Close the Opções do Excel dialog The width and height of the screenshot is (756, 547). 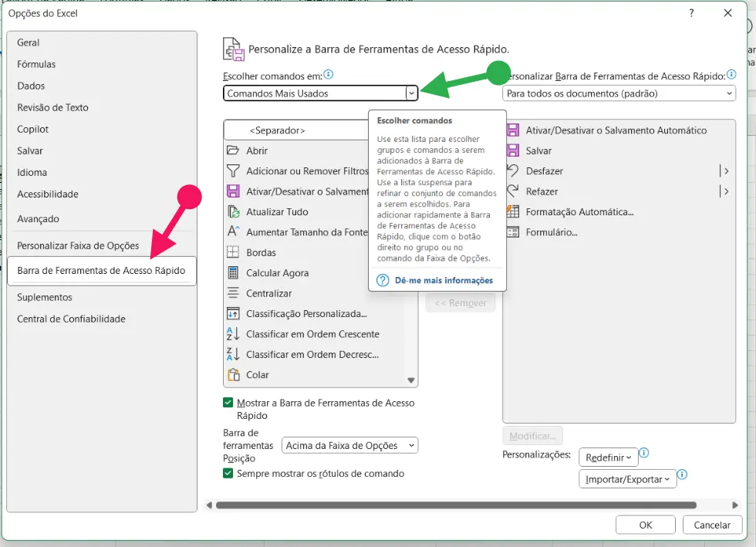(728, 13)
